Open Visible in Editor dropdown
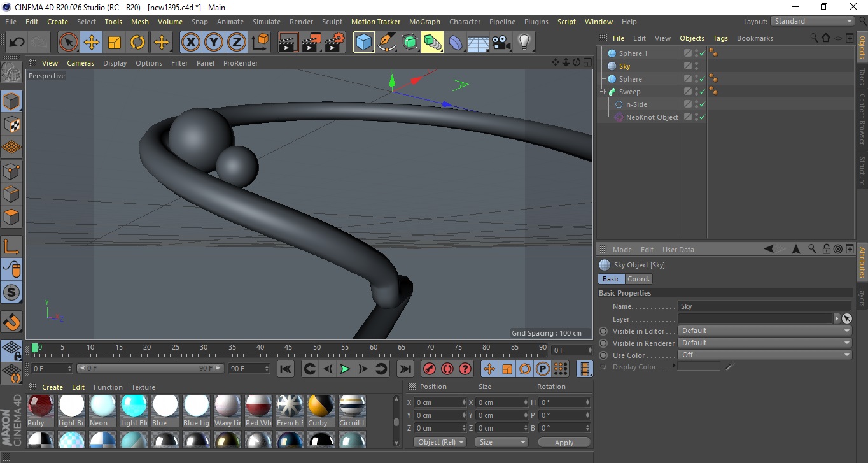The image size is (868, 463). [765, 331]
